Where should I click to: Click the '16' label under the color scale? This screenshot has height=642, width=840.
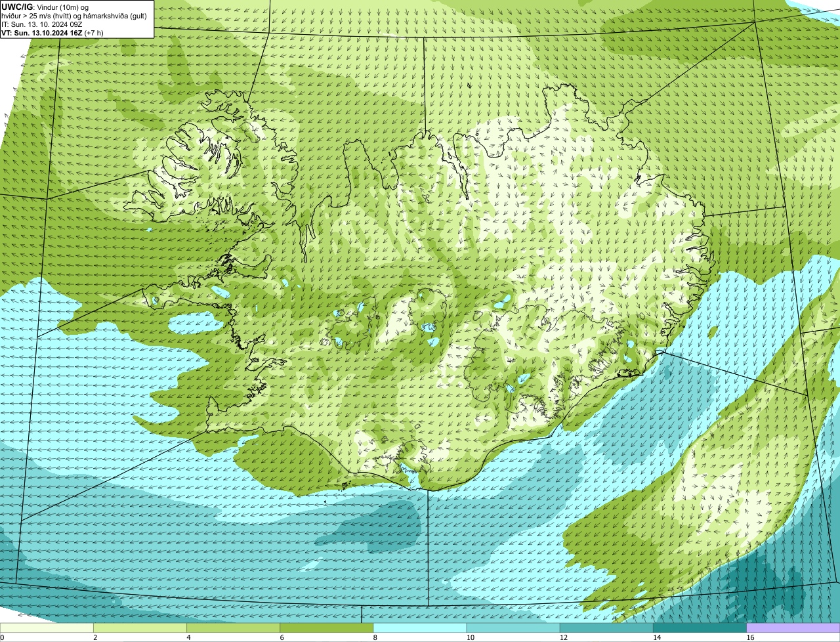750,637
